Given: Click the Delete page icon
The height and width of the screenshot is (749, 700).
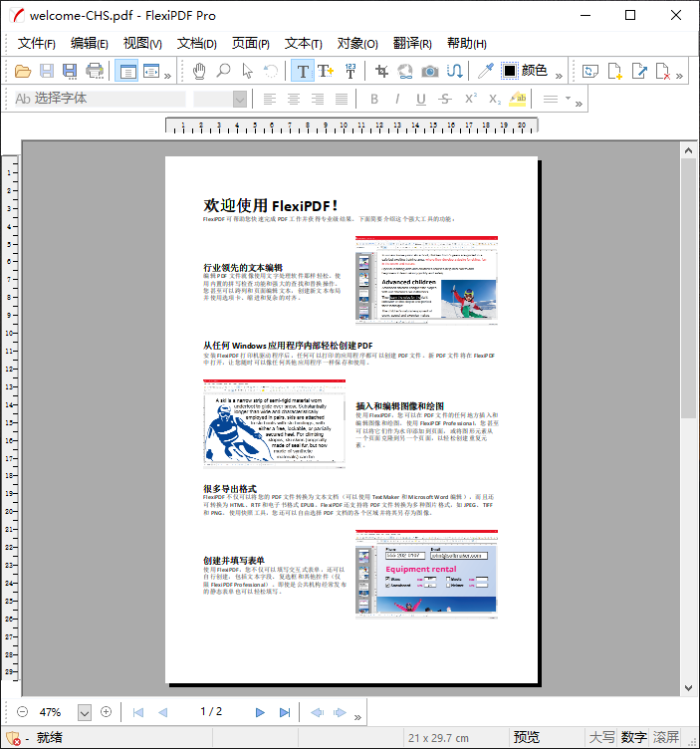Looking at the screenshot, I should 663,71.
